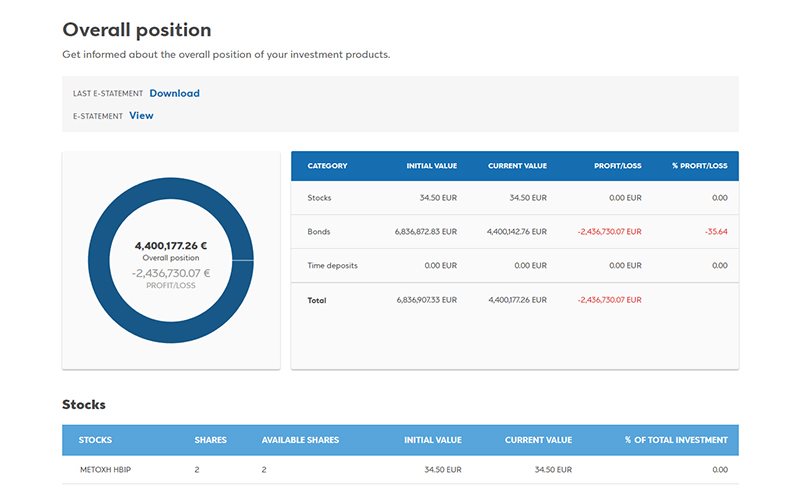Select the Bonds row label
Image resolution: width=800 pixels, height=500 pixels.
[319, 232]
